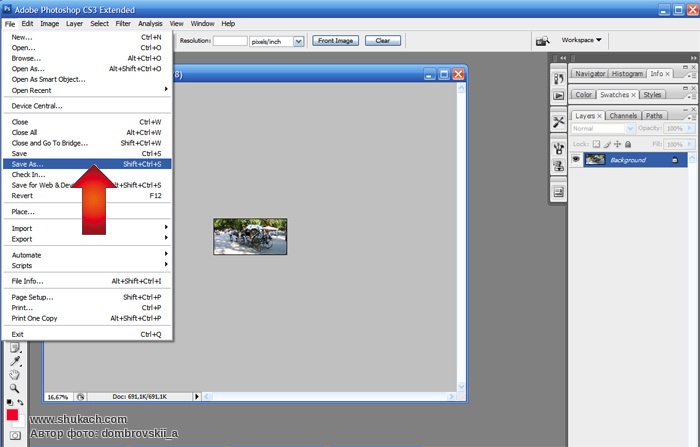This screenshot has height=447, width=700.
Task: Click the Resolution input field
Action: coord(230,41)
